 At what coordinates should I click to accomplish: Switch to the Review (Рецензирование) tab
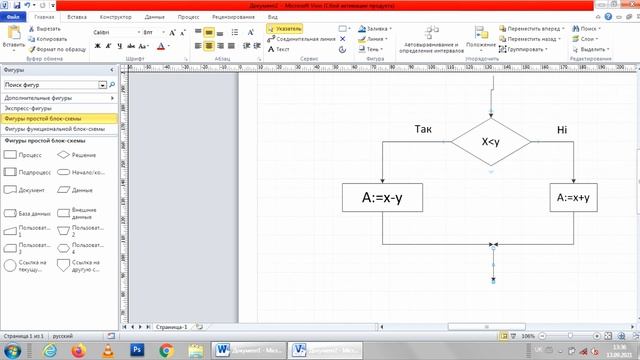point(233,17)
